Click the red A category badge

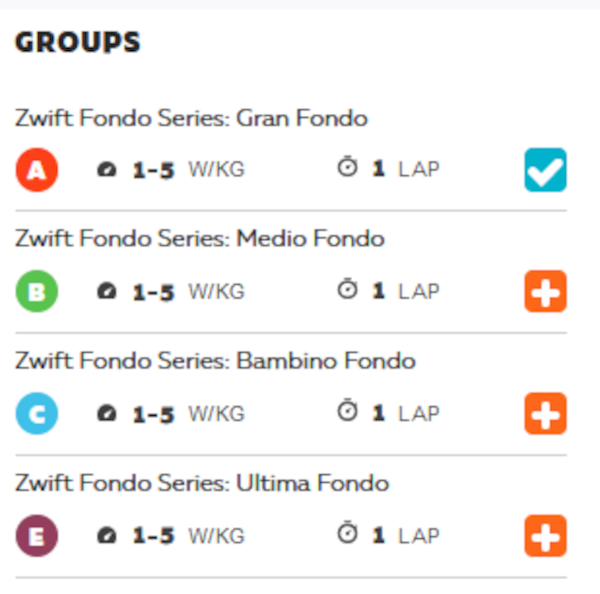point(37,170)
